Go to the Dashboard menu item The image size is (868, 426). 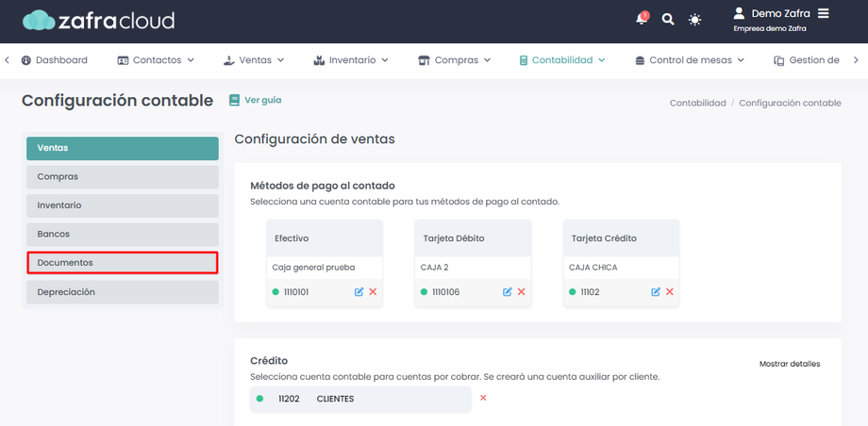click(x=55, y=60)
